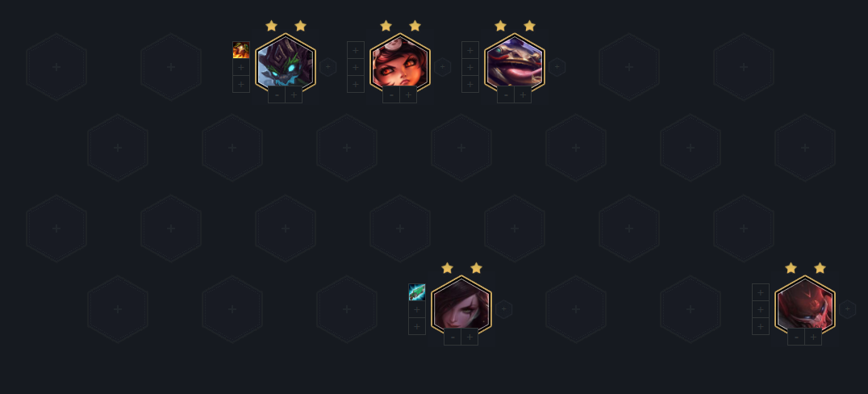Select the Tahm Kench champion portrait

[515, 64]
